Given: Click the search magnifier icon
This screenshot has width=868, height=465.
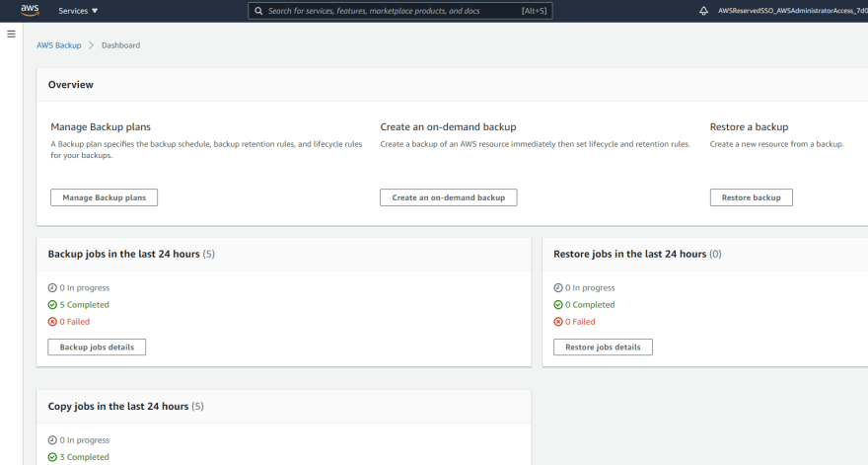Looking at the screenshot, I should click(258, 11).
